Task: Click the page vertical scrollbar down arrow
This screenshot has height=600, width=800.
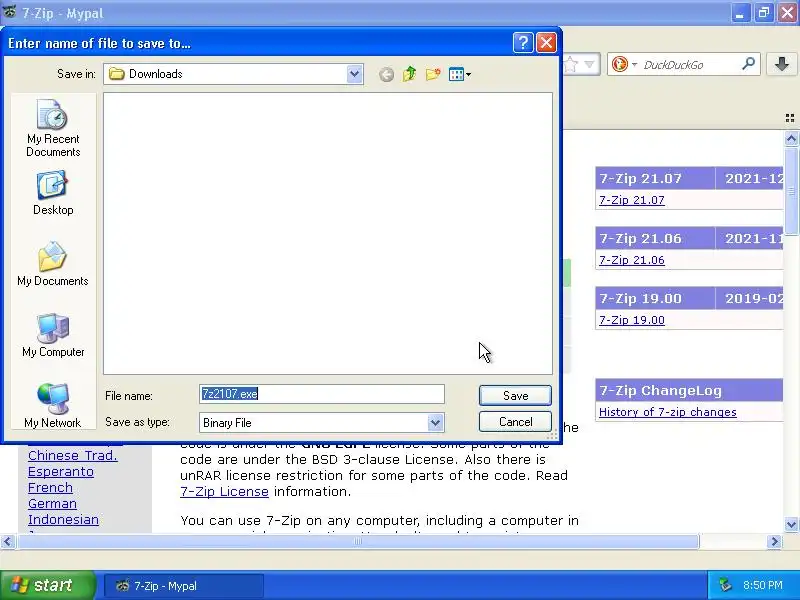Action: 791,524
